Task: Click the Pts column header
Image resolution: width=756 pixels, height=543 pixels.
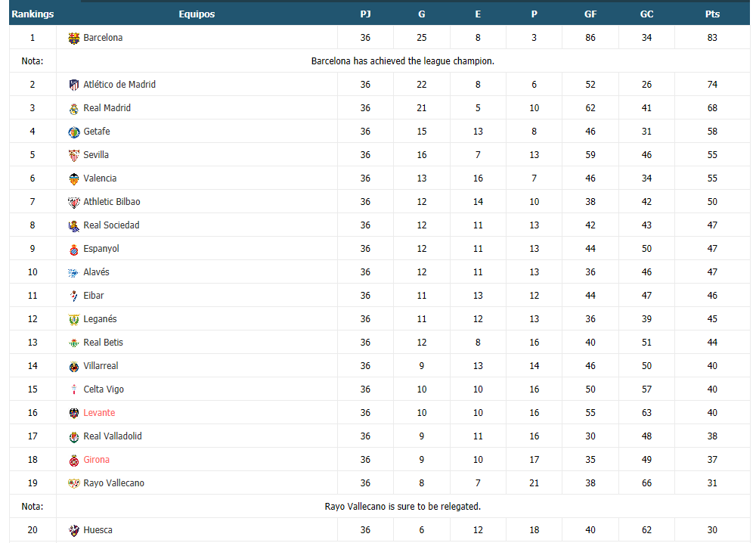Action: [x=712, y=14]
